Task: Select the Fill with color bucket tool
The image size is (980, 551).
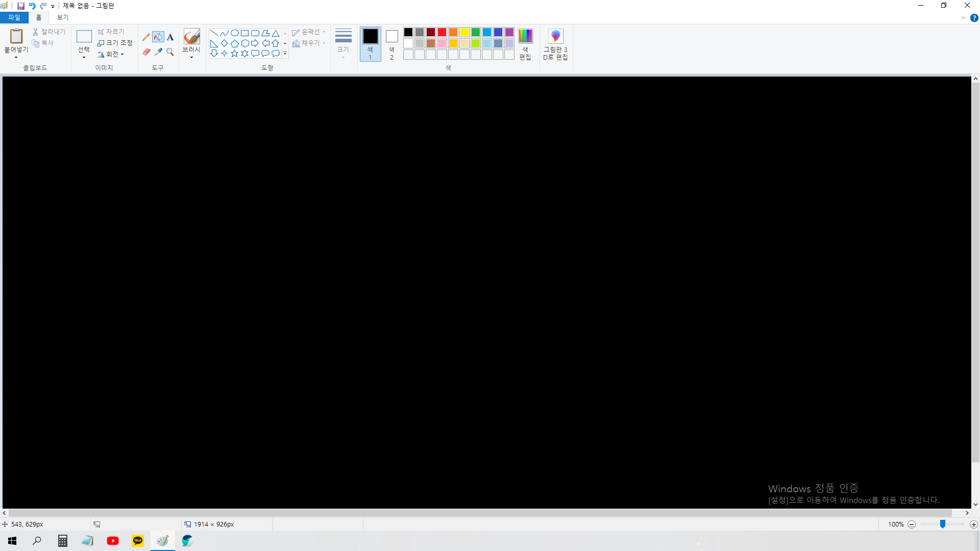Action: click(158, 37)
